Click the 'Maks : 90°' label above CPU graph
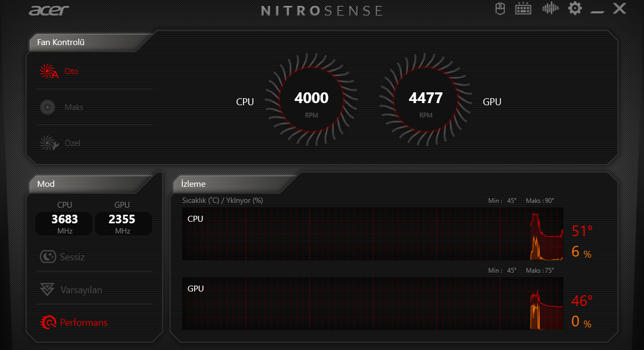The height and width of the screenshot is (350, 644). point(540,201)
